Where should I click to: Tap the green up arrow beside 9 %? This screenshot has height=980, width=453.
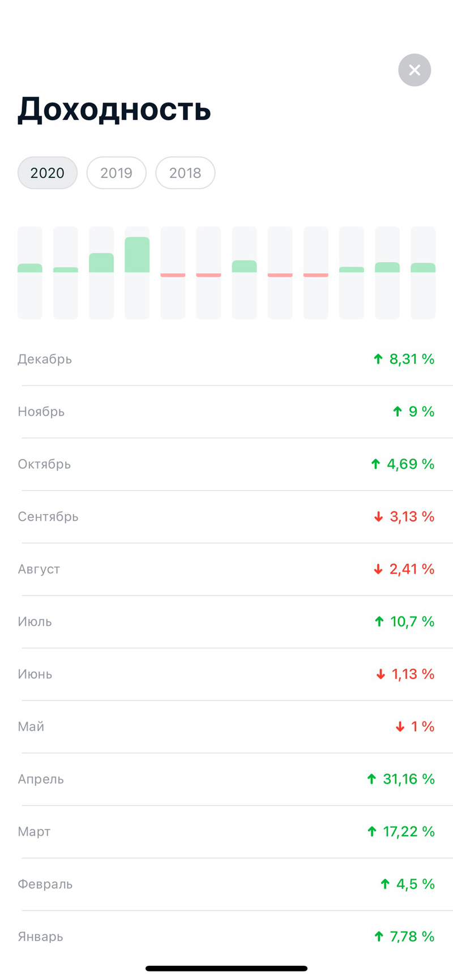(x=398, y=412)
